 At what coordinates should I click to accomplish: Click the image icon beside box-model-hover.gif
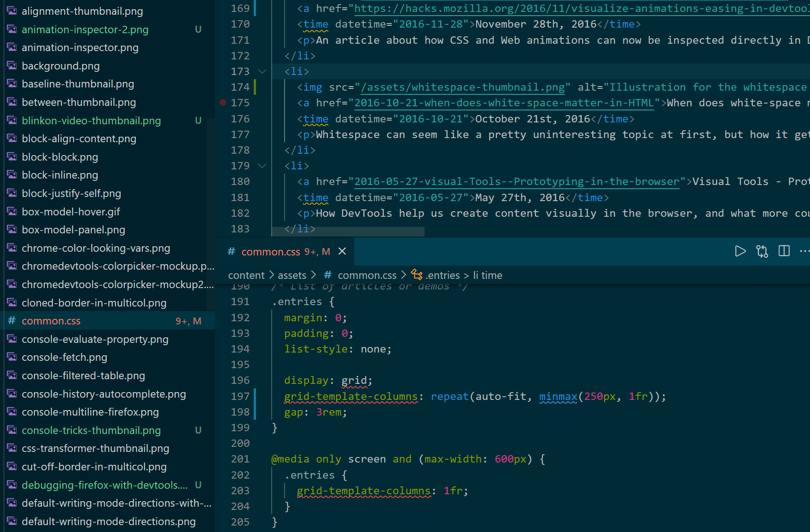click(x=11, y=211)
